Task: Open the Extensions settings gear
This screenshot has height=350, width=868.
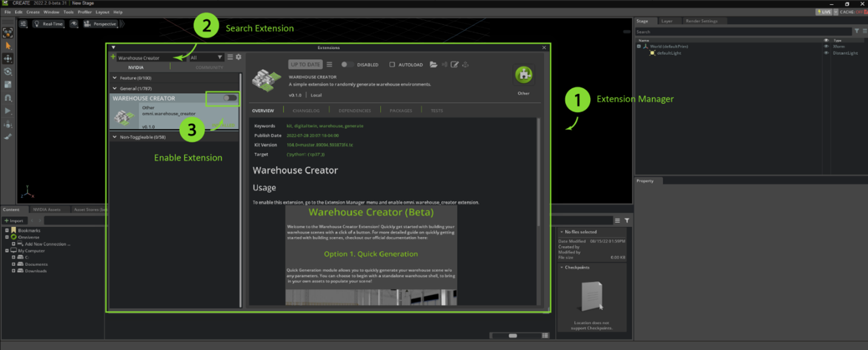Action: pyautogui.click(x=239, y=57)
